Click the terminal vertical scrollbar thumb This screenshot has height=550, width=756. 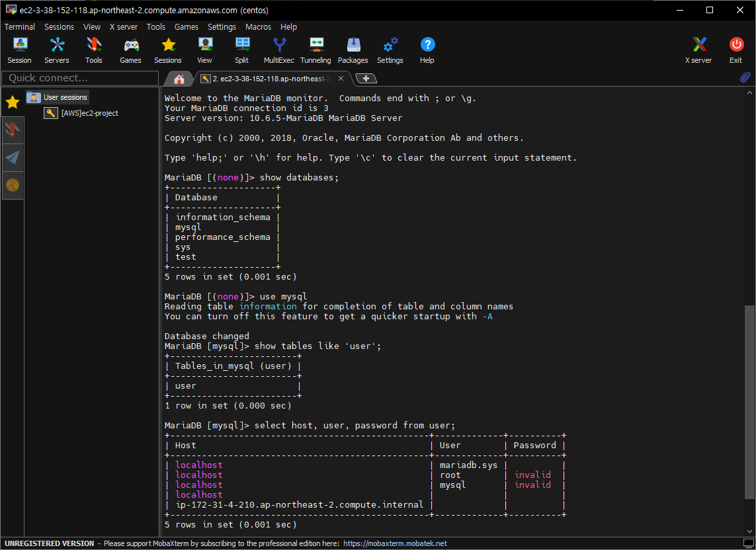point(749,402)
